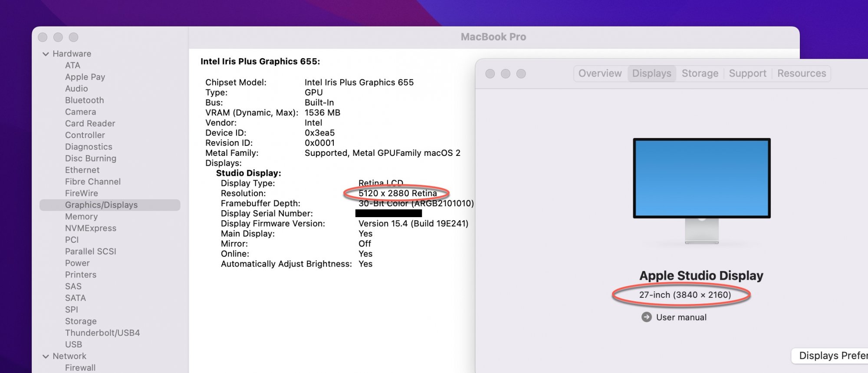The image size is (868, 373).
Task: Open Memory hardware entry
Action: [81, 217]
